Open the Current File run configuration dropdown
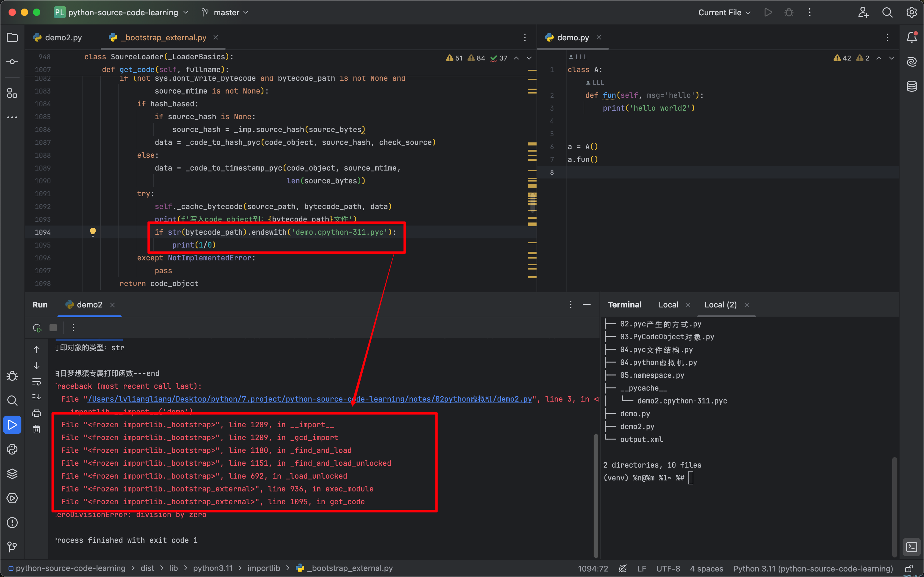This screenshot has height=577, width=924. click(724, 12)
